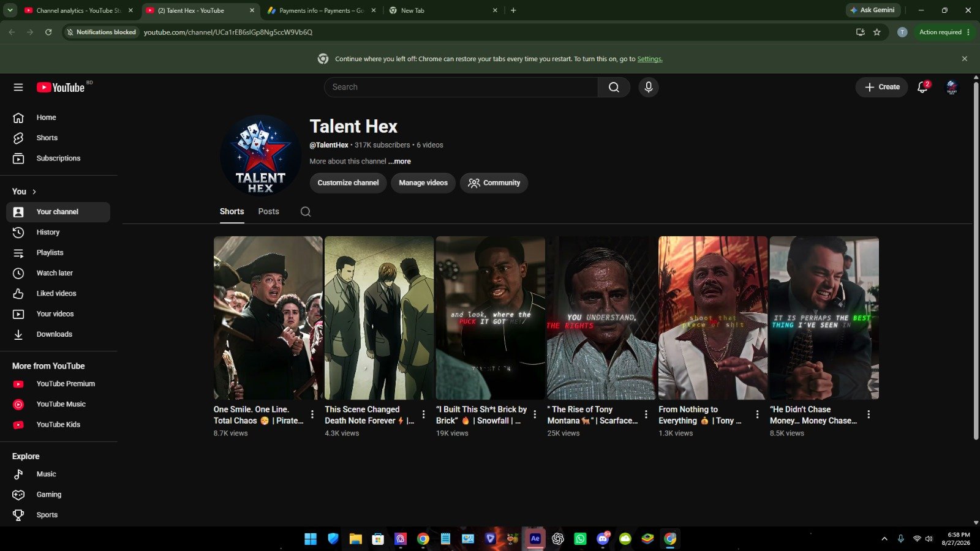The image size is (980, 551).
Task: Open Scarface Tony Montana short thumbnail
Action: coord(601,318)
